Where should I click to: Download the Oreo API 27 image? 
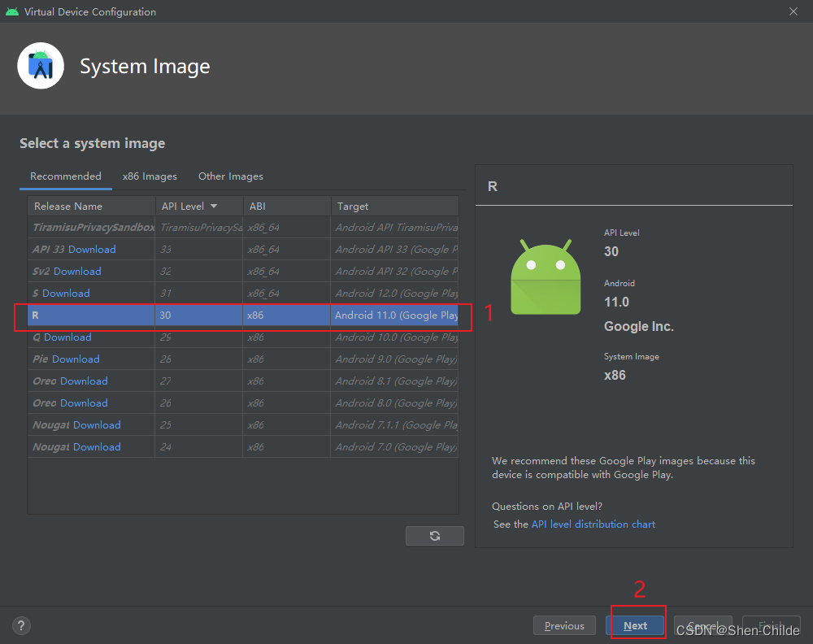click(x=84, y=381)
